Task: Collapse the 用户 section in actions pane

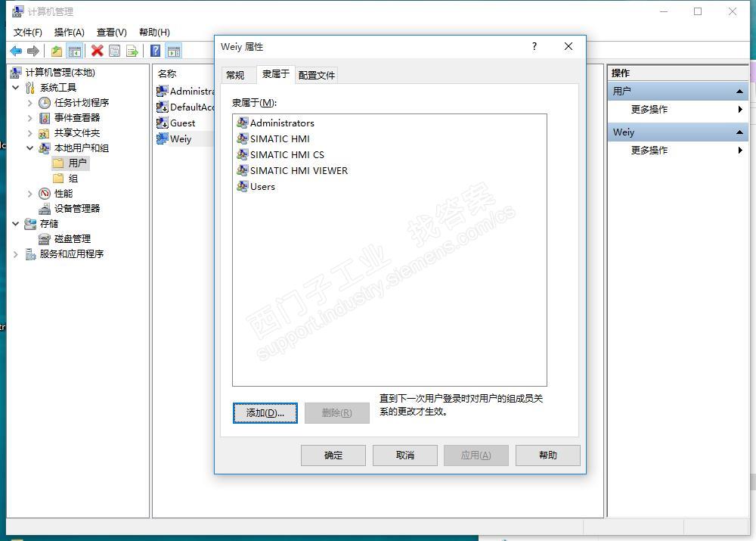Action: click(x=739, y=92)
